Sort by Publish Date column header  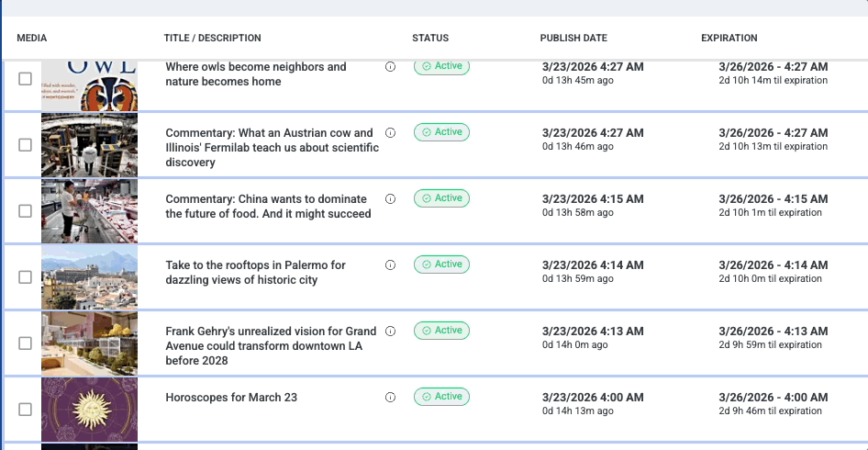[573, 39]
